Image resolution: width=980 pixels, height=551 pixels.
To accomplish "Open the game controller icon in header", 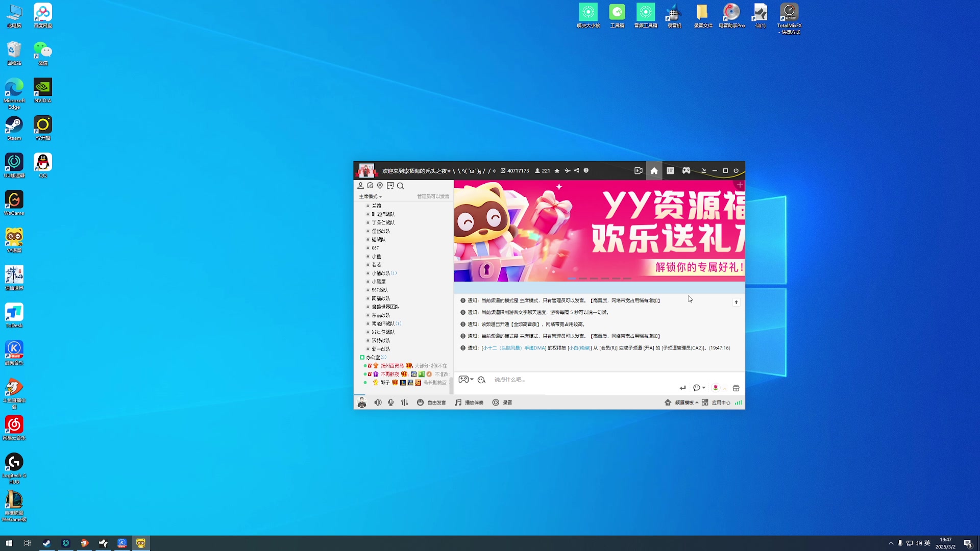I will tap(686, 171).
